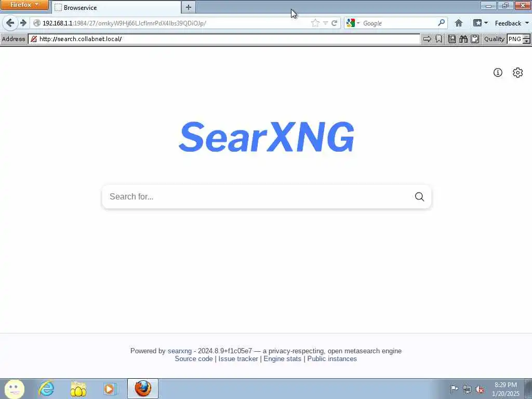Go back with Firefox back arrow
532x399 pixels.
(10, 23)
